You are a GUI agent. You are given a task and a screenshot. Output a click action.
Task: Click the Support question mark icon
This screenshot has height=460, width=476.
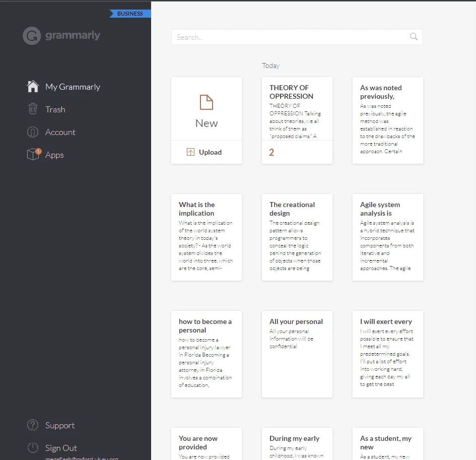(33, 425)
